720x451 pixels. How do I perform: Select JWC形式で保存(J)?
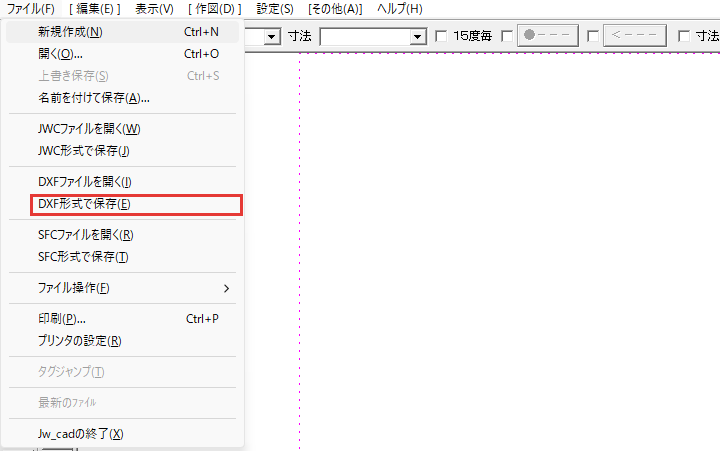tap(123, 151)
